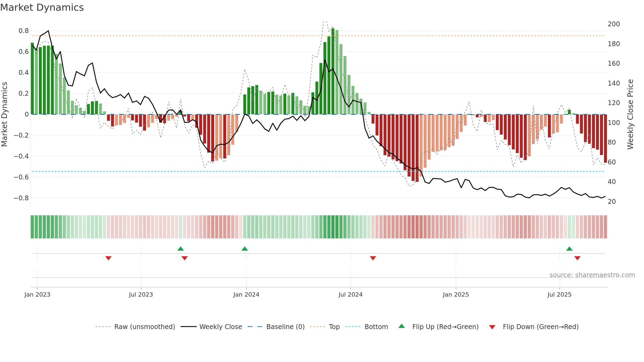Click the Jul 2025 x-axis label

pos(559,294)
